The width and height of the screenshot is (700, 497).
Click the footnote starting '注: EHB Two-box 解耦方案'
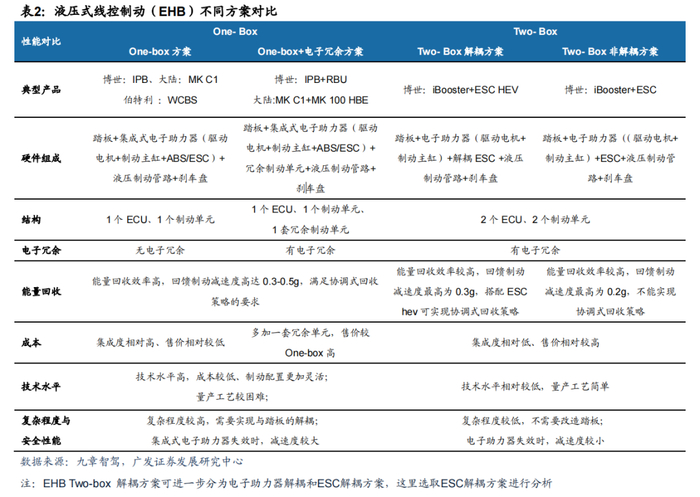(x=286, y=483)
